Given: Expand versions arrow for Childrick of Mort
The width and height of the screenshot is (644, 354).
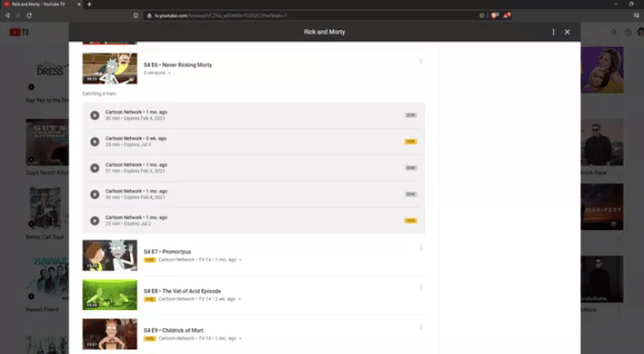Looking at the screenshot, I should (x=240, y=338).
